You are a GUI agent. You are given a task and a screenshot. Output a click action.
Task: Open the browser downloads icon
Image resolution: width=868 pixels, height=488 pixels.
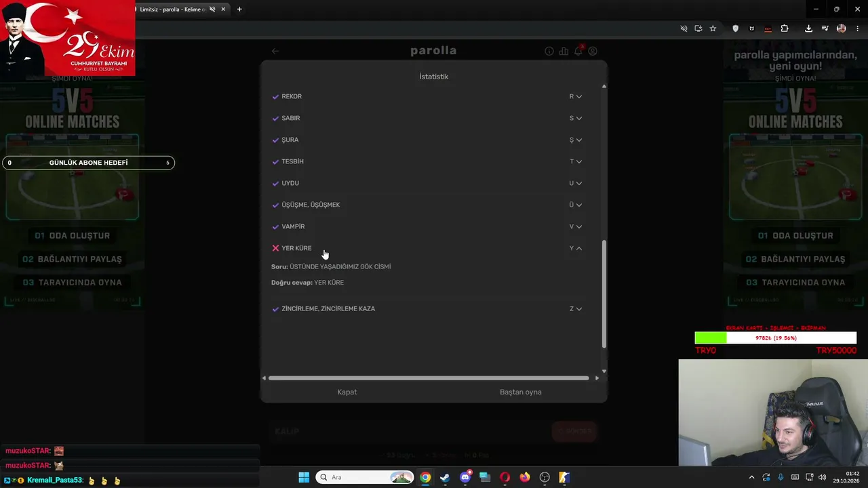click(808, 28)
